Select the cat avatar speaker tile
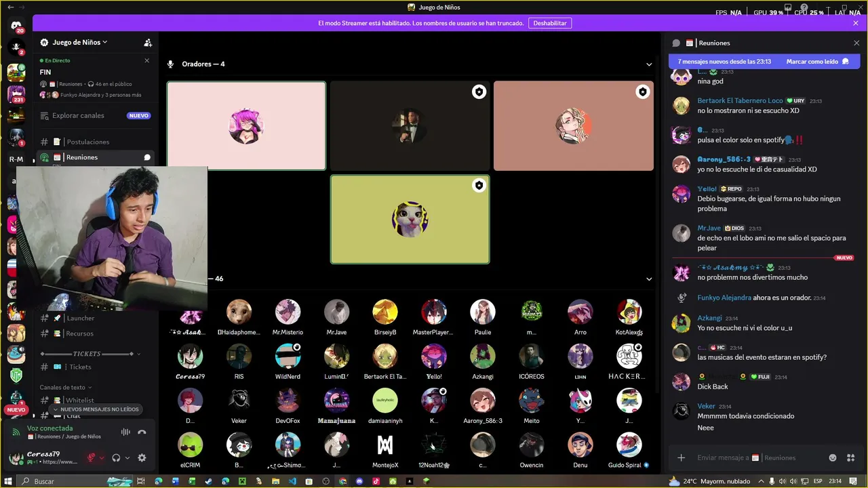 [410, 219]
